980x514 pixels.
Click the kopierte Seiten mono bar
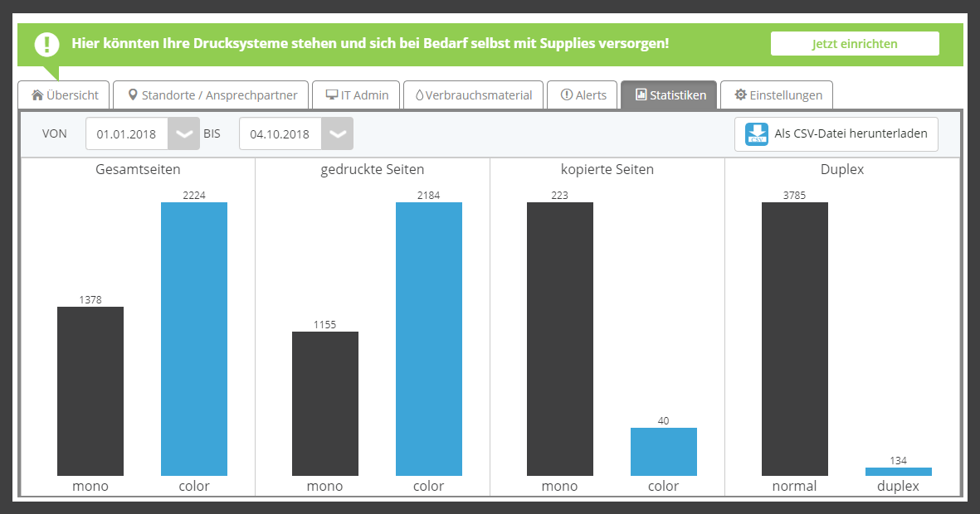coord(560,339)
